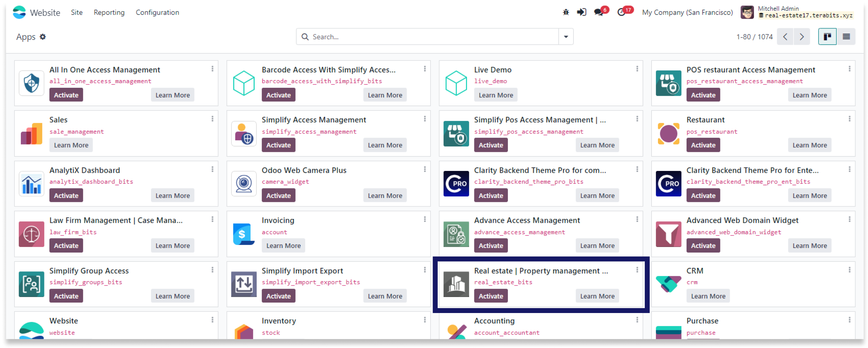Click Mitchell Admin avatar
This screenshot has width=868, height=348.
(x=747, y=13)
